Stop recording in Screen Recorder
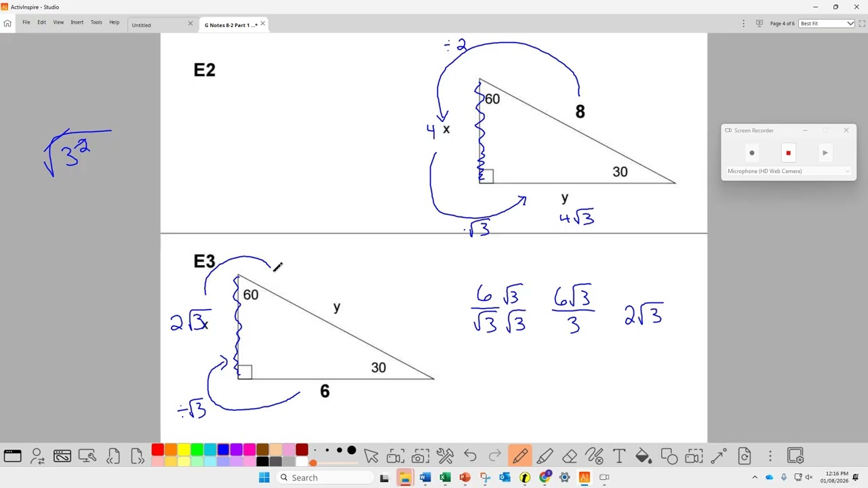The height and width of the screenshot is (488, 868). (x=788, y=153)
